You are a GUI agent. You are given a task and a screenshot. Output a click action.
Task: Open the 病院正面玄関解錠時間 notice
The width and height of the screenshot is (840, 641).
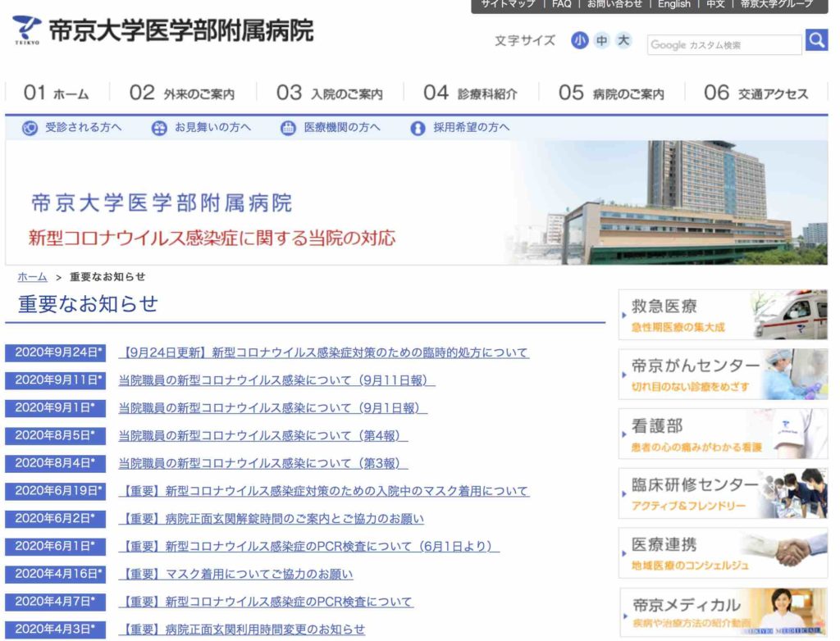click(x=272, y=519)
